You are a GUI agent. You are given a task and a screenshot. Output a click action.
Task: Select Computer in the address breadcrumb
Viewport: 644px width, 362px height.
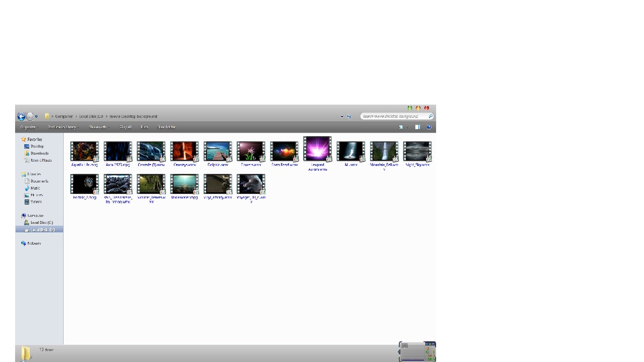point(64,116)
